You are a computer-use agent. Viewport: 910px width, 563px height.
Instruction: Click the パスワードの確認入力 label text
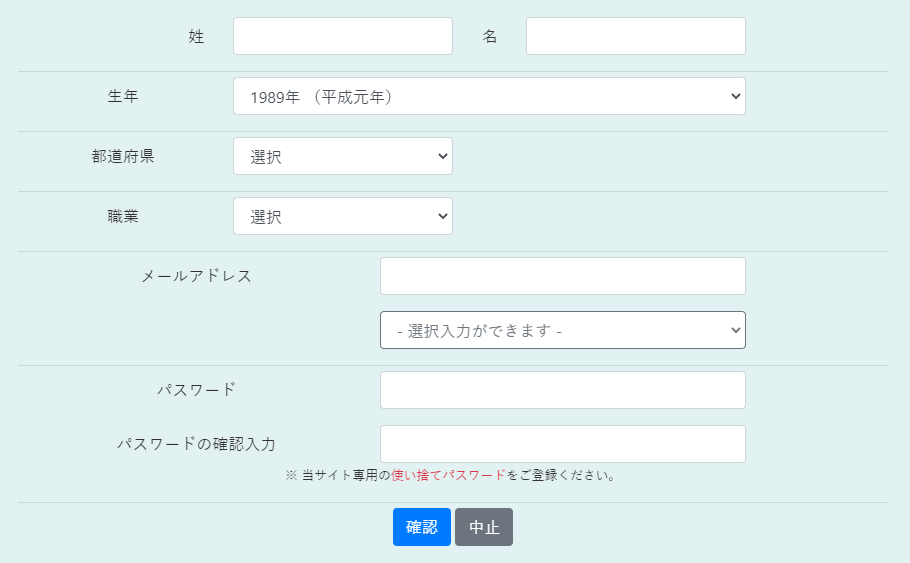tap(197, 444)
